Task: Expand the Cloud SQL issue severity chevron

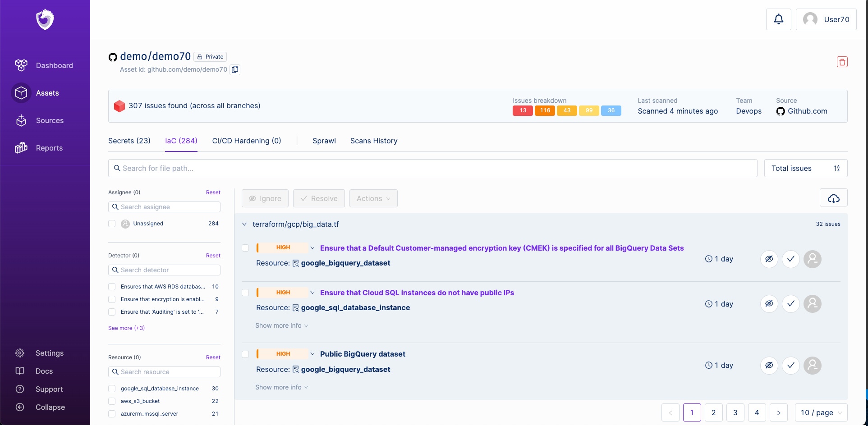Action: [312, 293]
